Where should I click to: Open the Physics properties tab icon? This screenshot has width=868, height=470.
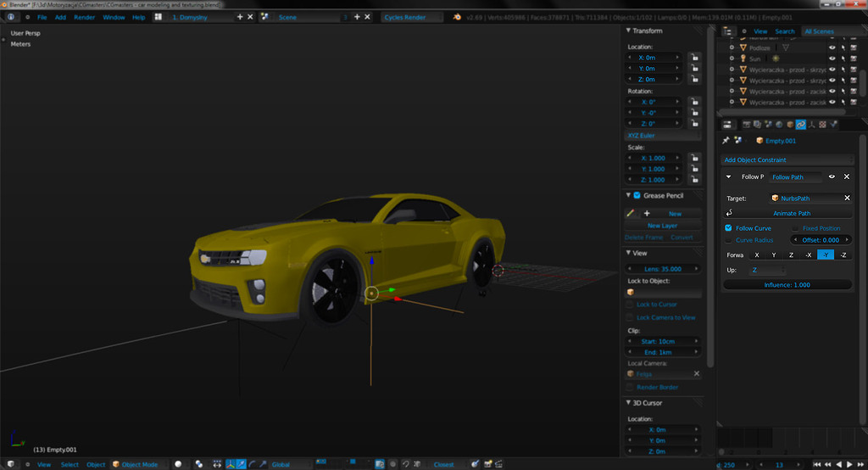(833, 125)
